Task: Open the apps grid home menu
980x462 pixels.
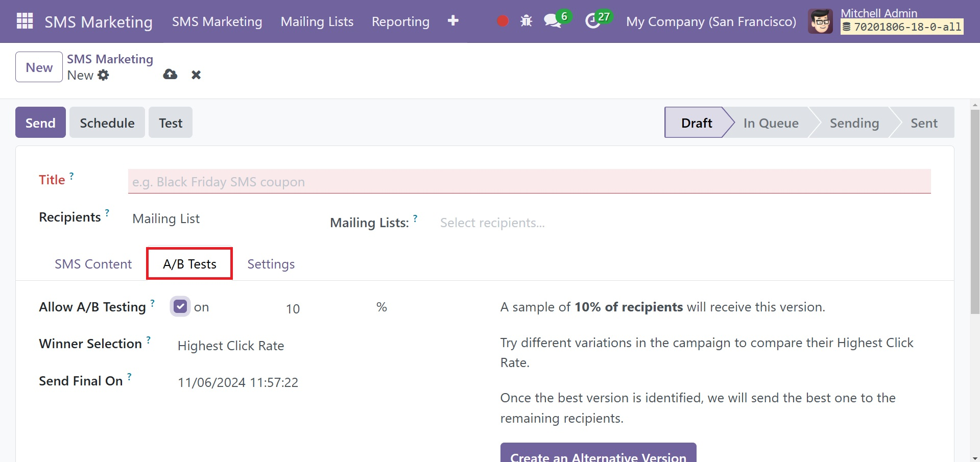Action: coord(25,21)
